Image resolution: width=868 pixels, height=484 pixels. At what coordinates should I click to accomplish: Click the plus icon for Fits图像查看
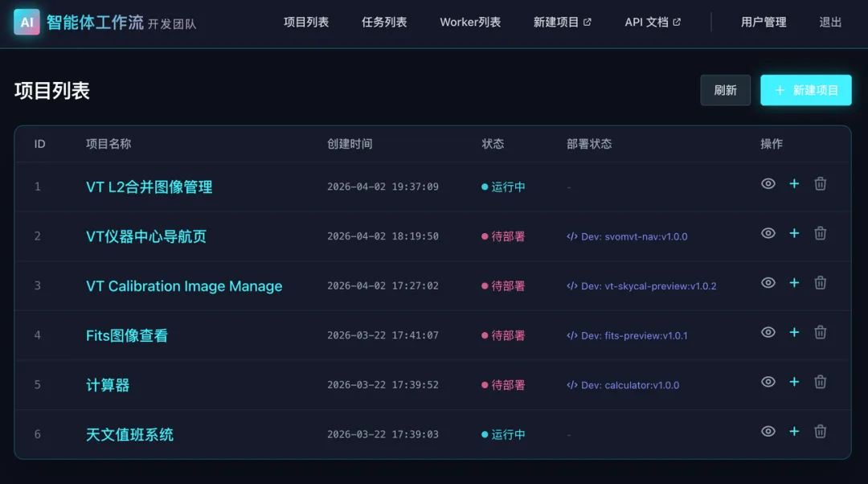pyautogui.click(x=794, y=332)
